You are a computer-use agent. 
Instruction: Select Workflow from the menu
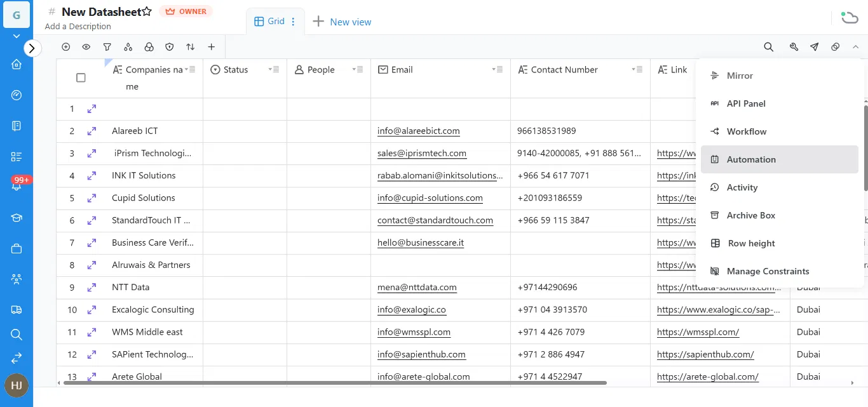click(x=779, y=131)
